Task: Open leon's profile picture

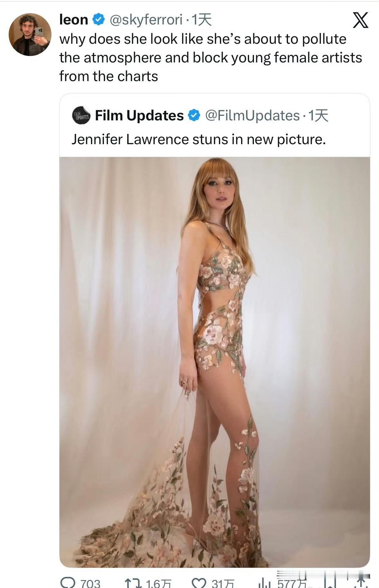Action: coord(30,34)
